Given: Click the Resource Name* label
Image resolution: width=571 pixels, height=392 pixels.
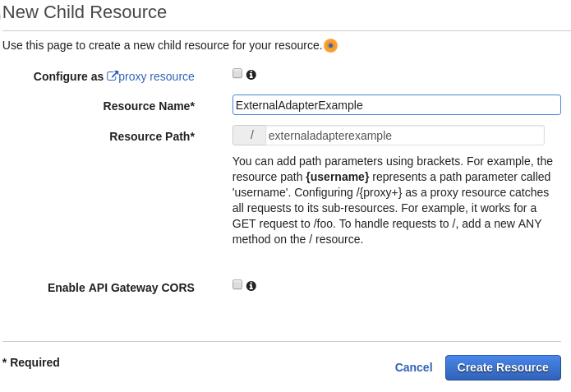Looking at the screenshot, I should coord(149,106).
